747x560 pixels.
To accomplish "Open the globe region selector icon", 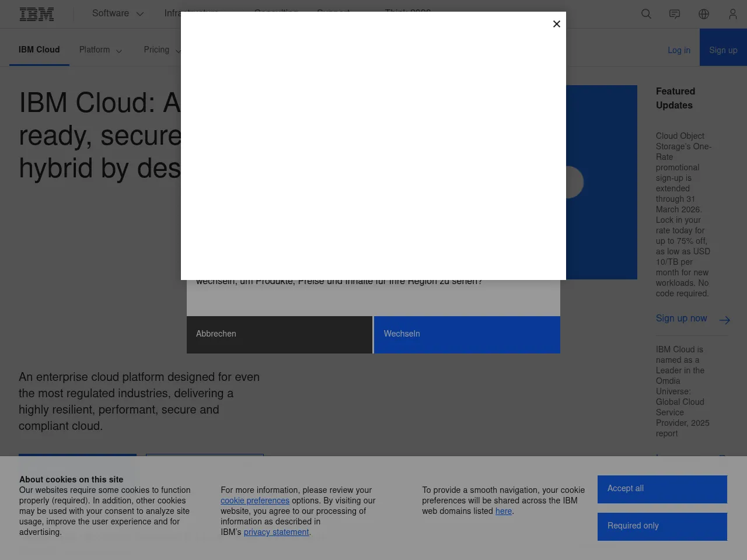I will point(704,14).
